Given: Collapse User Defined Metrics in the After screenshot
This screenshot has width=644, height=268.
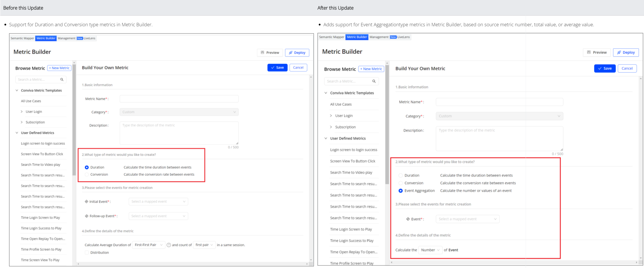Looking at the screenshot, I should [x=326, y=138].
